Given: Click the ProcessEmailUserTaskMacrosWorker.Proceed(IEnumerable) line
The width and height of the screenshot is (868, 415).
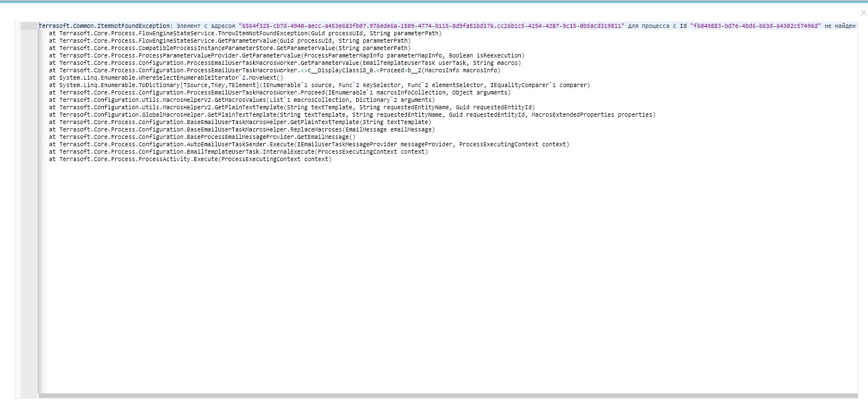Looking at the screenshot, I should (x=280, y=93).
